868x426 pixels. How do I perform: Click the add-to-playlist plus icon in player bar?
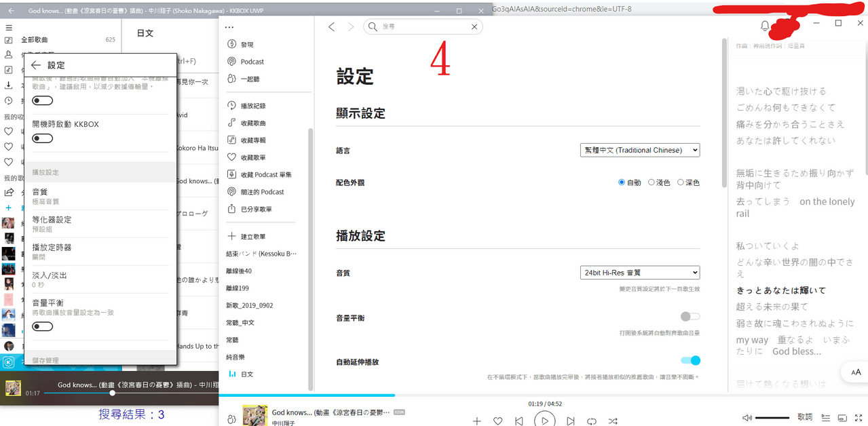tap(476, 421)
